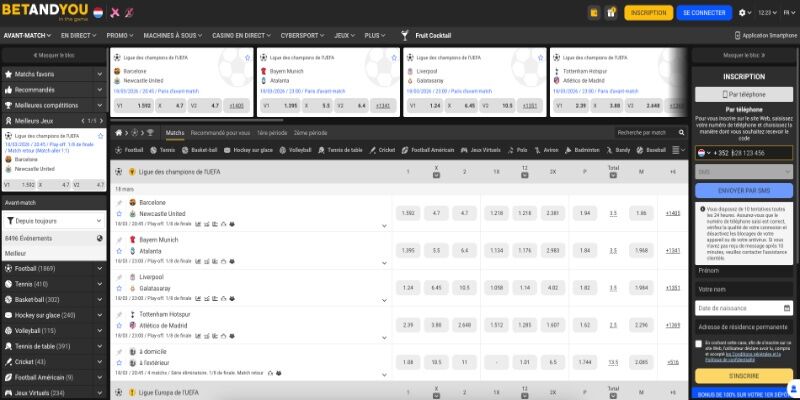Screen dimensions: 800x400
Task: Click the SE CONNECTER button
Action: click(x=704, y=13)
